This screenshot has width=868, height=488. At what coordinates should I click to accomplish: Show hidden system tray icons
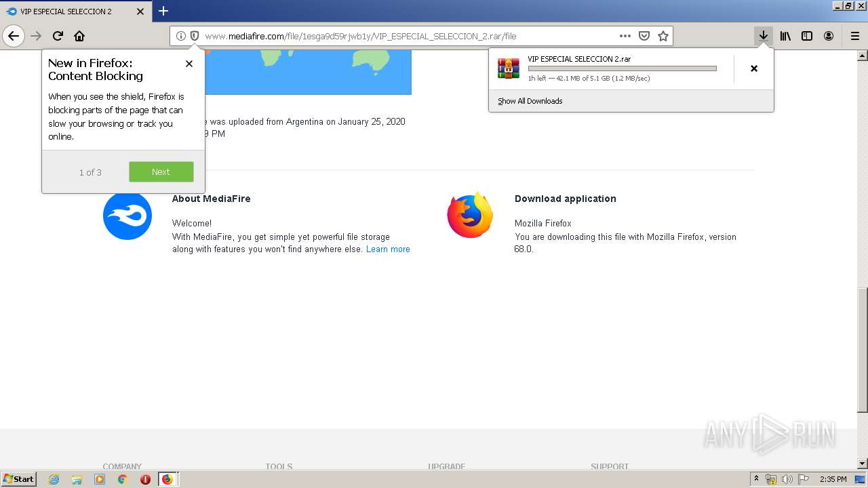tap(757, 479)
